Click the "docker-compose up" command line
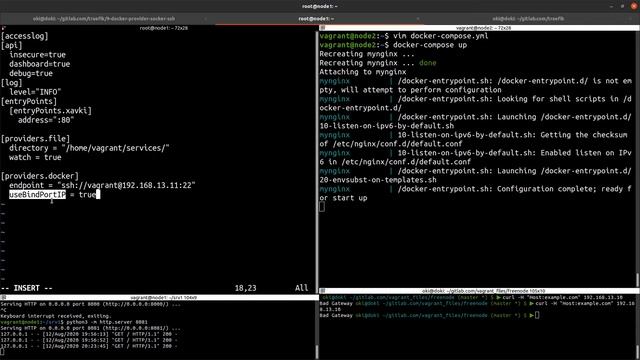This screenshot has height=360, width=640. [x=430, y=45]
